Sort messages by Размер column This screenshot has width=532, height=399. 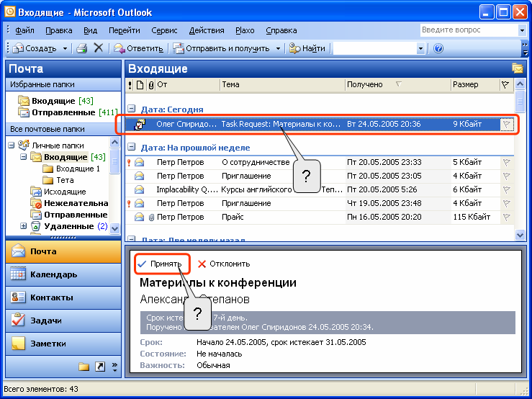coord(475,85)
